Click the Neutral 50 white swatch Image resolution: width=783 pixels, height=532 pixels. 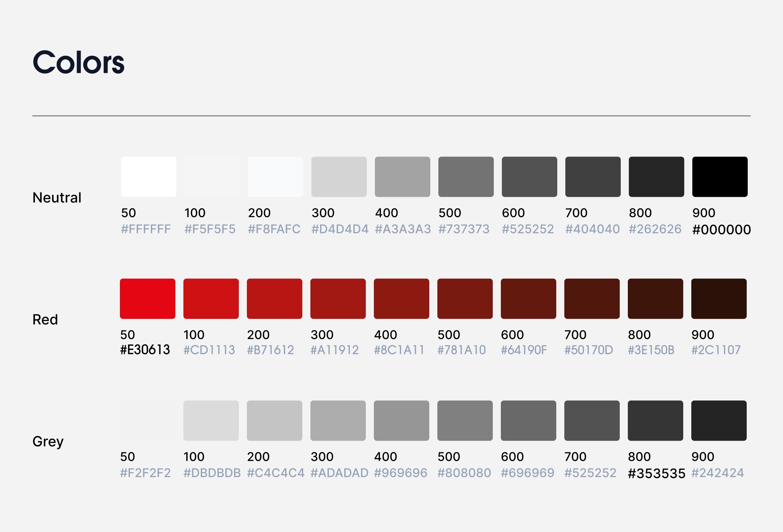coord(148,177)
